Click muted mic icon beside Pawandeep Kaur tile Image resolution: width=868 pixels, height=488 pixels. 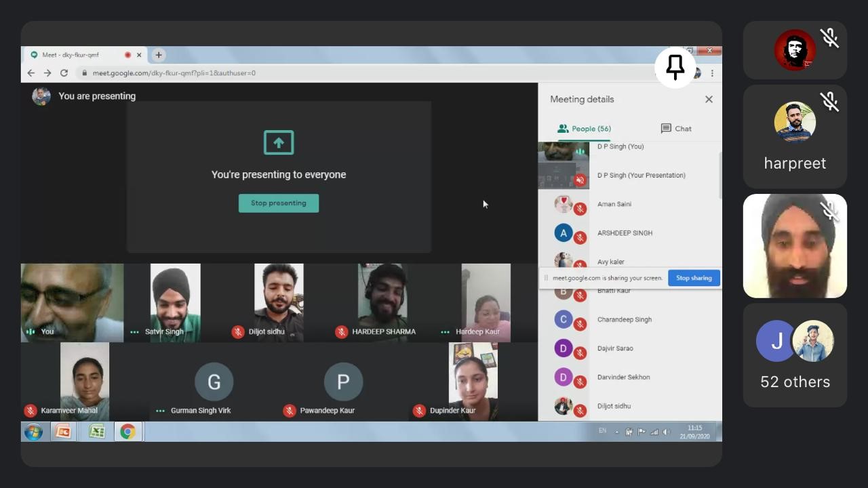[x=290, y=410]
